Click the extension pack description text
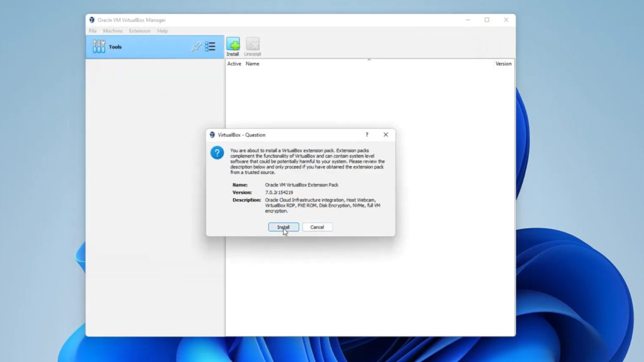 tap(323, 206)
